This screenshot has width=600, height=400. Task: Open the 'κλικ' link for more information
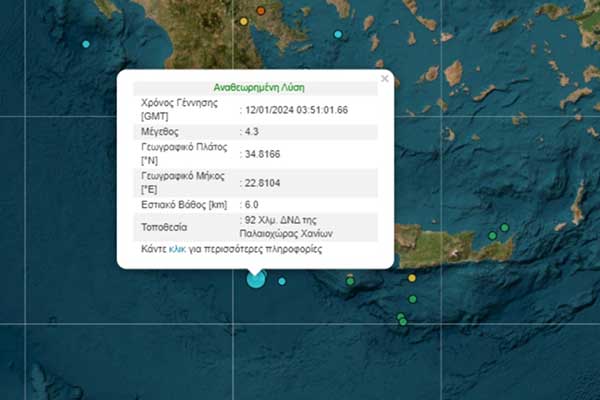(x=178, y=248)
